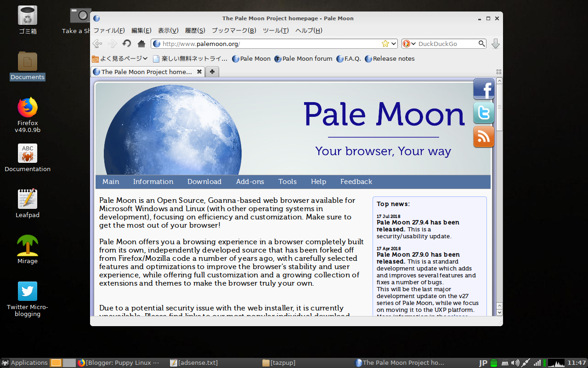The width and height of the screenshot is (588, 368).
Task: Click Add-ons in the site navigation
Action: 250,182
